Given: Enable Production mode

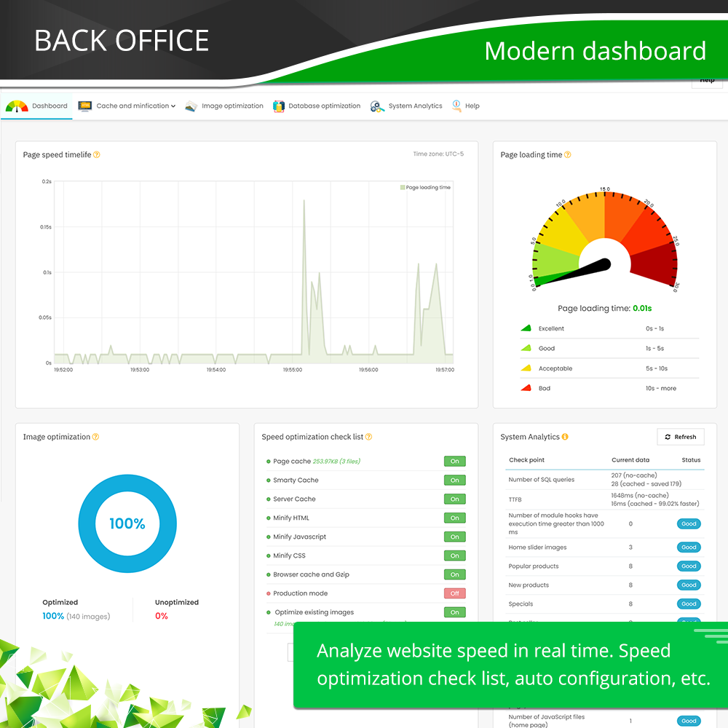Looking at the screenshot, I should (x=454, y=593).
